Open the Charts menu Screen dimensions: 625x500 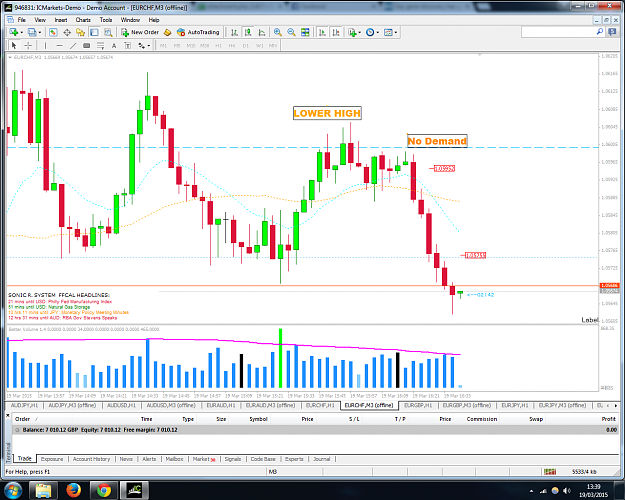tap(83, 20)
